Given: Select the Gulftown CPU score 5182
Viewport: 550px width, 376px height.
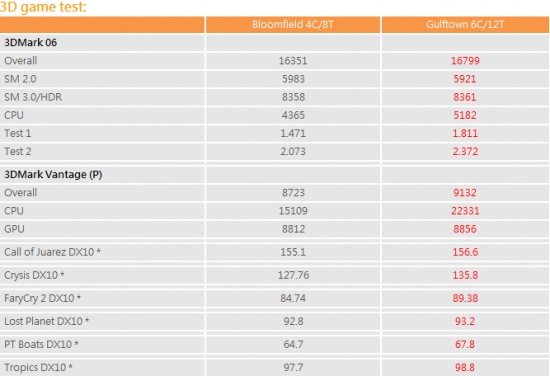Looking at the screenshot, I should (465, 115).
